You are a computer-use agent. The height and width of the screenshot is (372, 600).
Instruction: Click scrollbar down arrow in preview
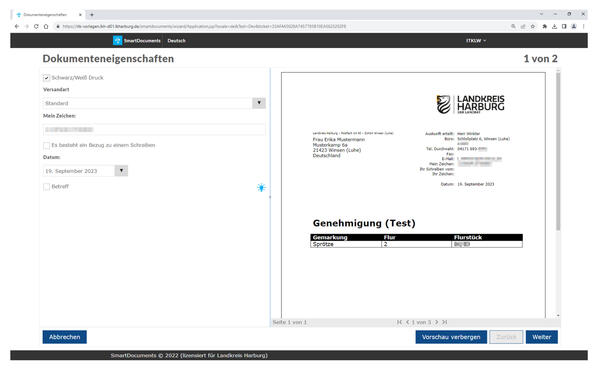[558, 315]
